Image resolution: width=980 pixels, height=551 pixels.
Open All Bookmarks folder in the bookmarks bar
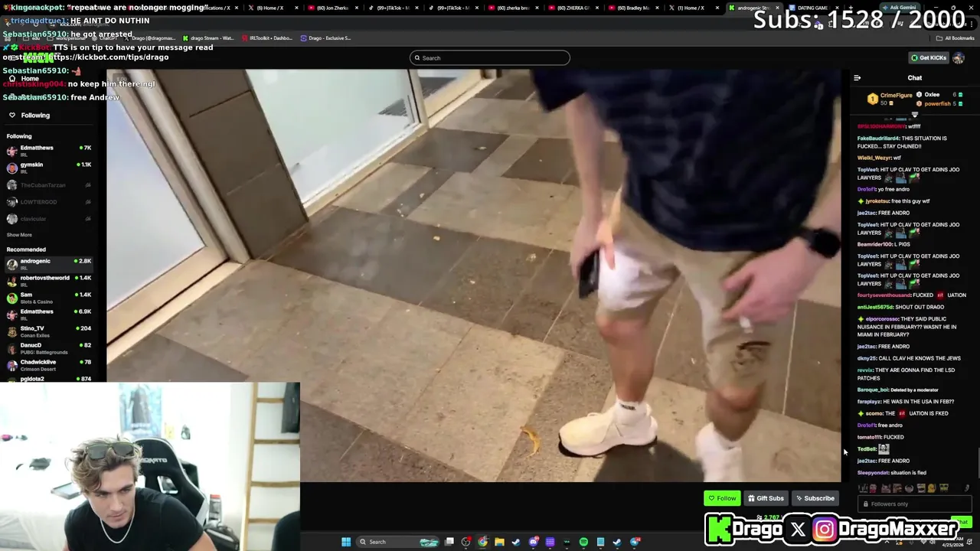[x=955, y=37]
